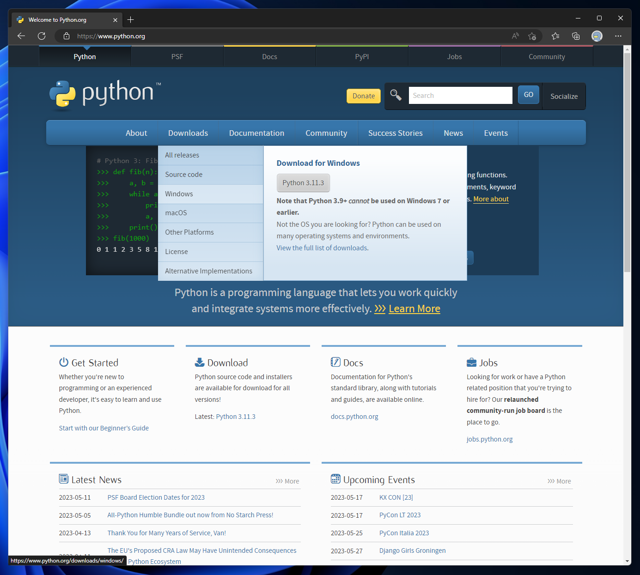Screen dimensions: 640x575
Task: Open Thank You for Many Years news link
Action: tap(167, 533)
